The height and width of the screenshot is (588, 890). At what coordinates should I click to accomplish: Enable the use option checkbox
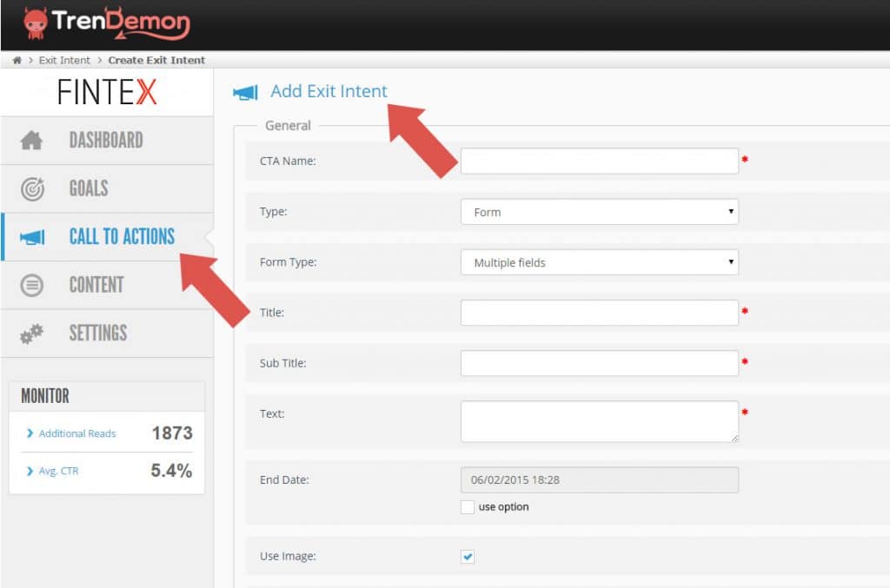coord(467,507)
